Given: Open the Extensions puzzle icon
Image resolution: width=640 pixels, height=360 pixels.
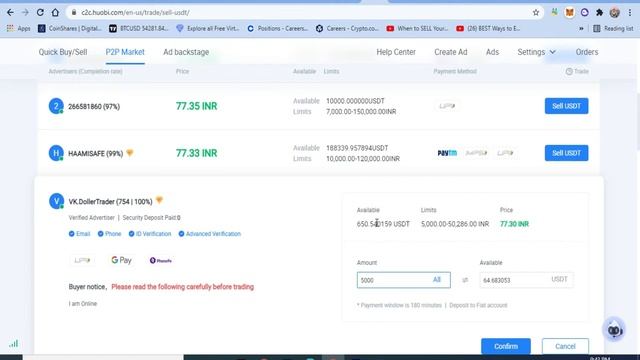Looking at the screenshot, I should [599, 13].
